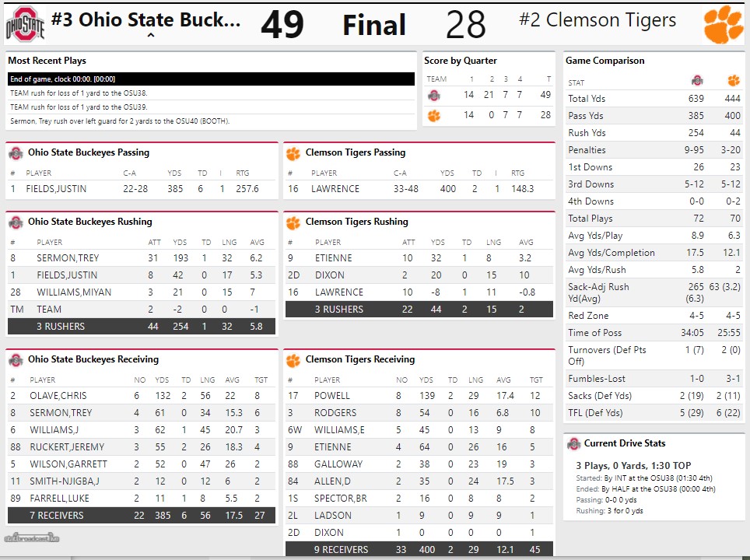Click the Ohio State logo in Score by Quarter
750x560 pixels.
coord(434,95)
